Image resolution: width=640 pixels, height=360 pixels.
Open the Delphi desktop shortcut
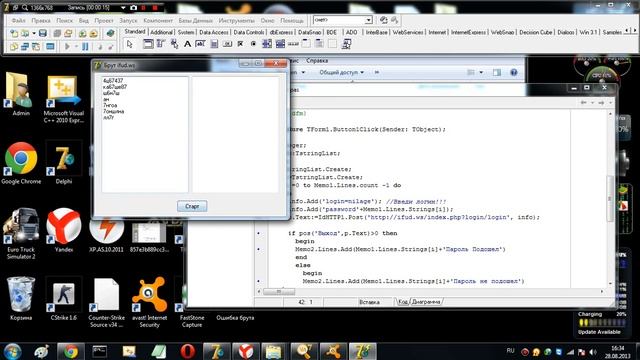point(64,163)
